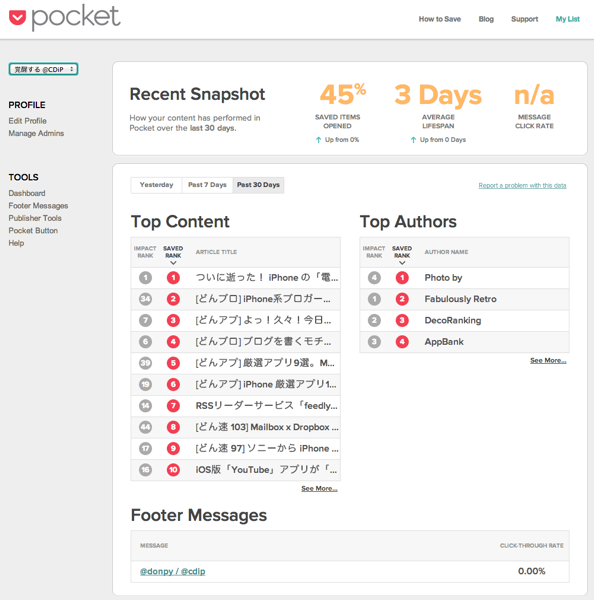
Task: Click the Up from 0 Days arrow icon
Action: point(413,140)
